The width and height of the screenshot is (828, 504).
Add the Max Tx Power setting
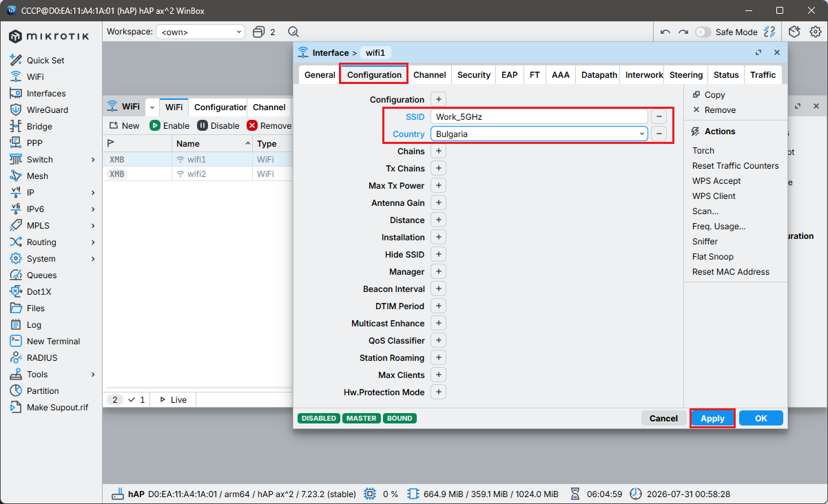click(439, 185)
